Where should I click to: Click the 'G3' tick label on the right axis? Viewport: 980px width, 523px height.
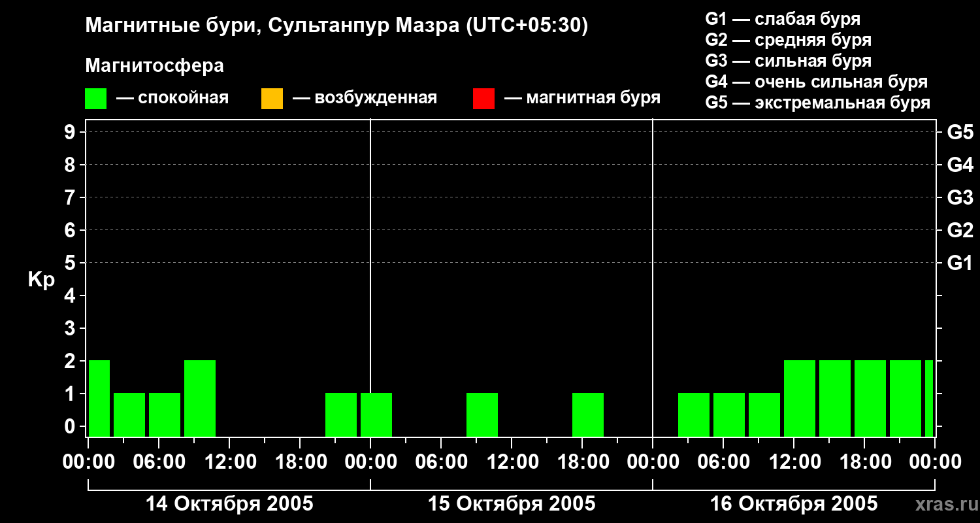click(960, 197)
